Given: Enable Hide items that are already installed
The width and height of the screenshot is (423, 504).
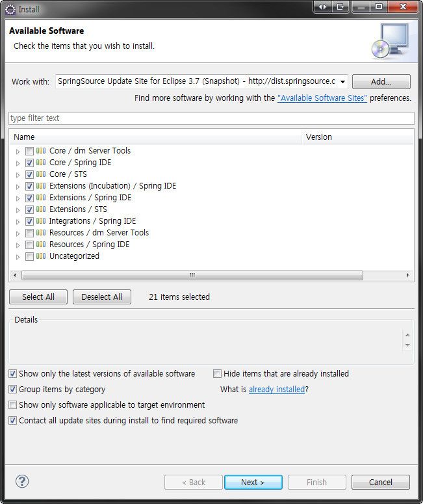Looking at the screenshot, I should point(217,374).
